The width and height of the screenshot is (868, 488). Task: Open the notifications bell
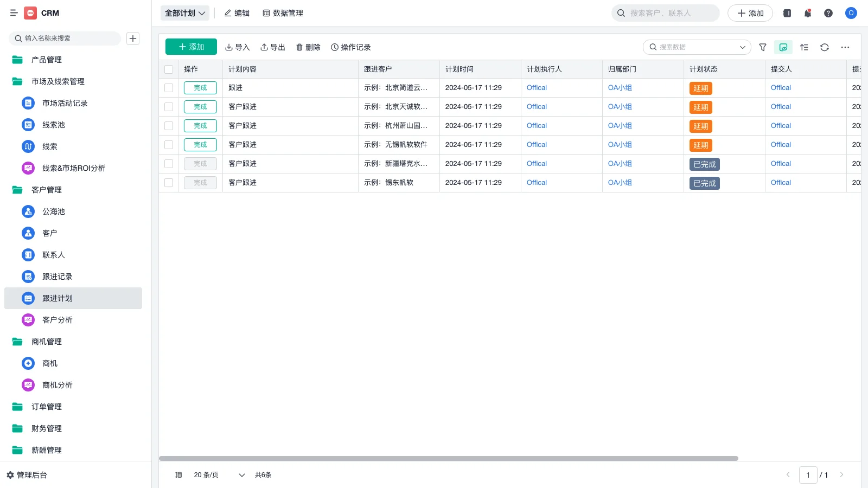coord(807,13)
